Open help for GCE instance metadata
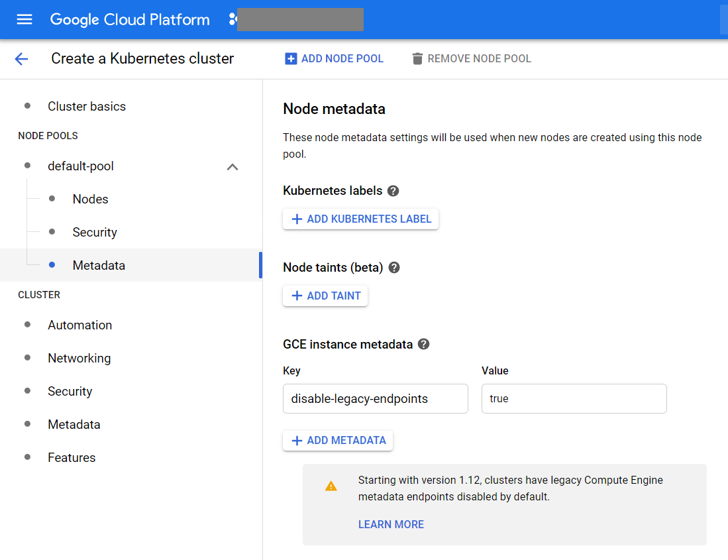Screen dimensions: 728x560 pyautogui.click(x=423, y=344)
